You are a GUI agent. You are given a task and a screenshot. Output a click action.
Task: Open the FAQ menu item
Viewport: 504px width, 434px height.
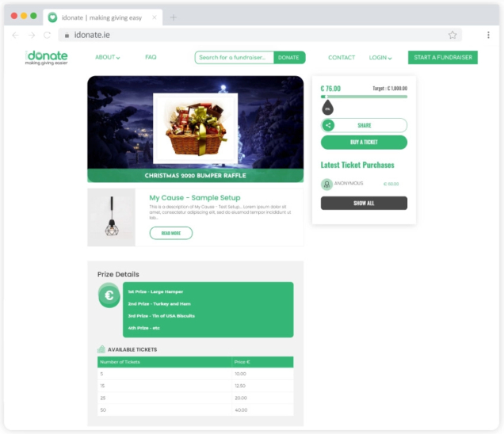tap(151, 57)
